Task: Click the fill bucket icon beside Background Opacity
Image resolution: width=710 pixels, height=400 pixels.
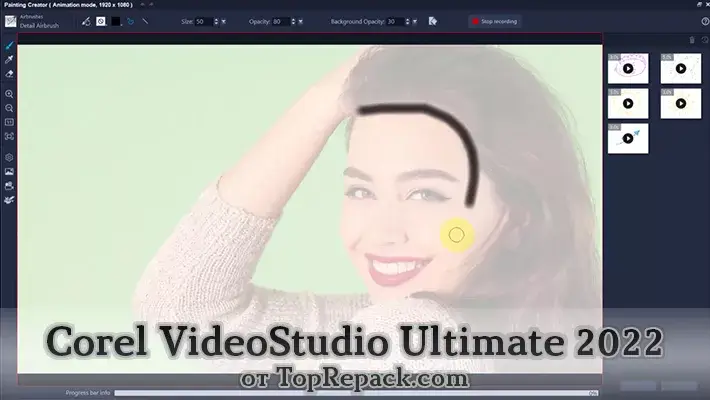Action: click(x=433, y=21)
